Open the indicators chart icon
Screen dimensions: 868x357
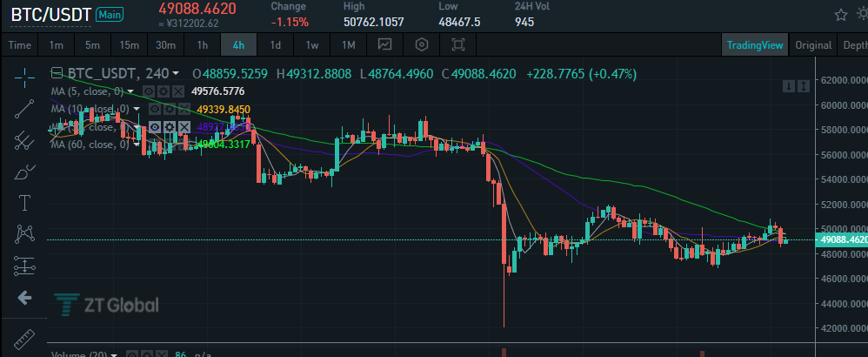(x=384, y=45)
